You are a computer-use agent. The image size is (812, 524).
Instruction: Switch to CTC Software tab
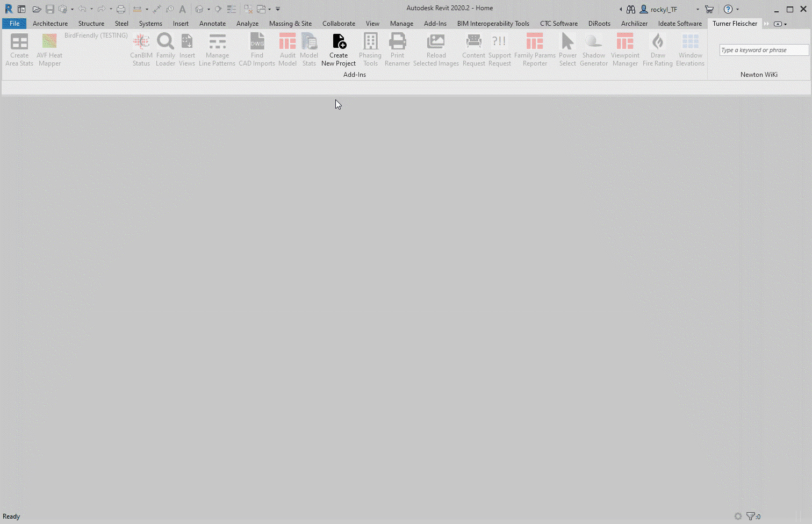(559, 24)
